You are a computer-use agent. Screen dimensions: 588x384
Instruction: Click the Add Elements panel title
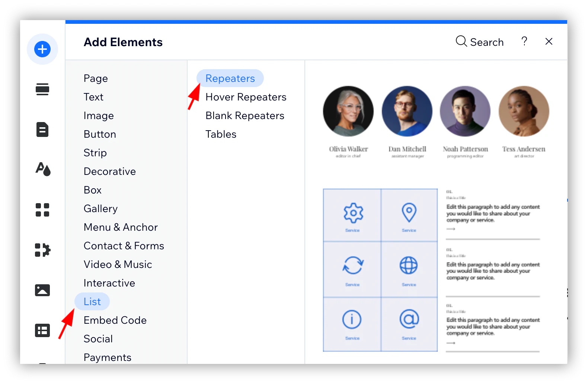[x=123, y=42]
